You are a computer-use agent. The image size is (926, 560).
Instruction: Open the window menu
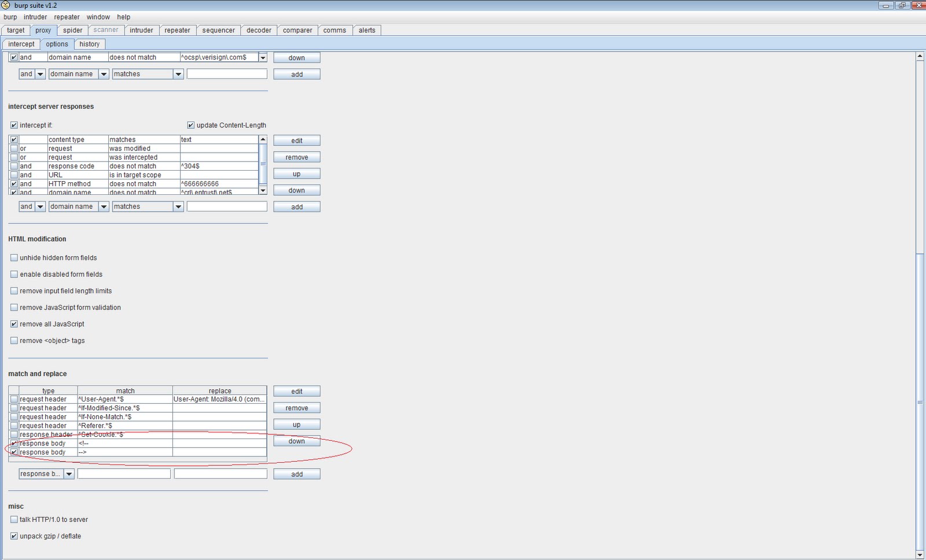[98, 17]
